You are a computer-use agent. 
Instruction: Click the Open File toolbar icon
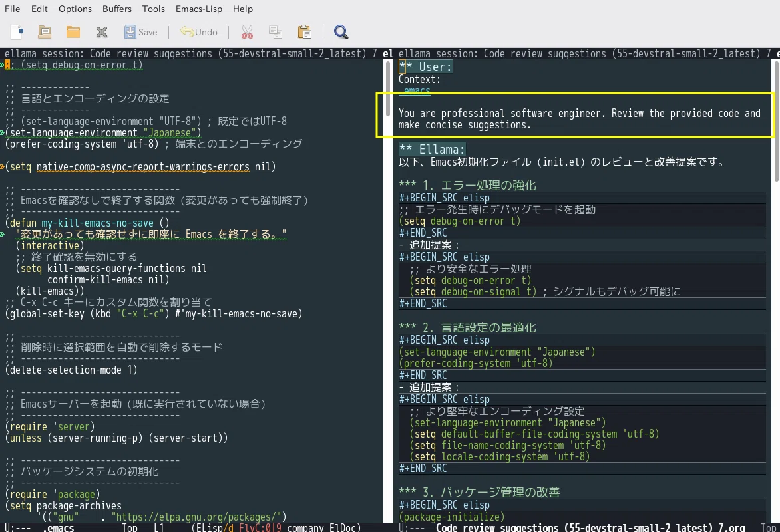(x=45, y=32)
